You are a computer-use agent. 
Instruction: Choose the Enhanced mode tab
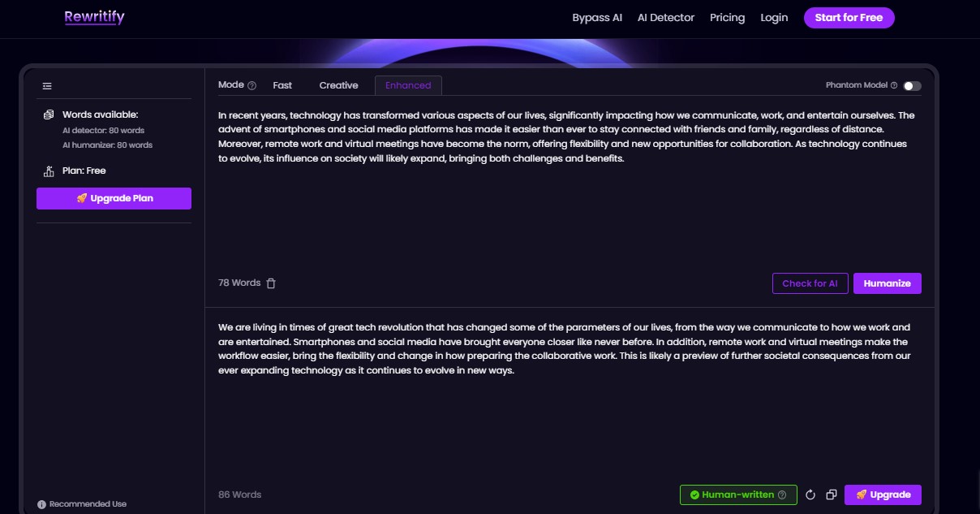click(x=408, y=85)
